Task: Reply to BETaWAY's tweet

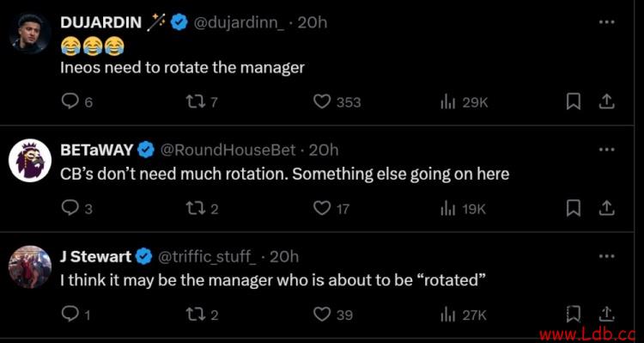Action: click(69, 209)
